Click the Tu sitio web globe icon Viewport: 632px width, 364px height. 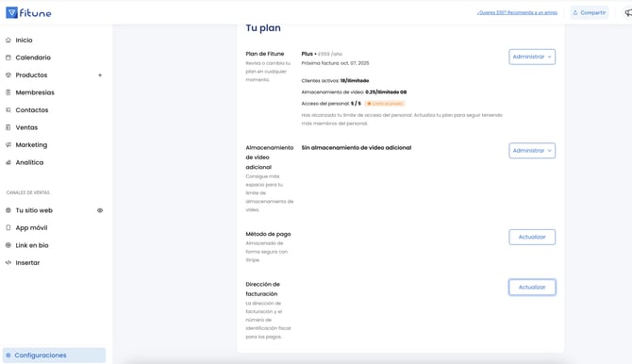[x=8, y=210]
